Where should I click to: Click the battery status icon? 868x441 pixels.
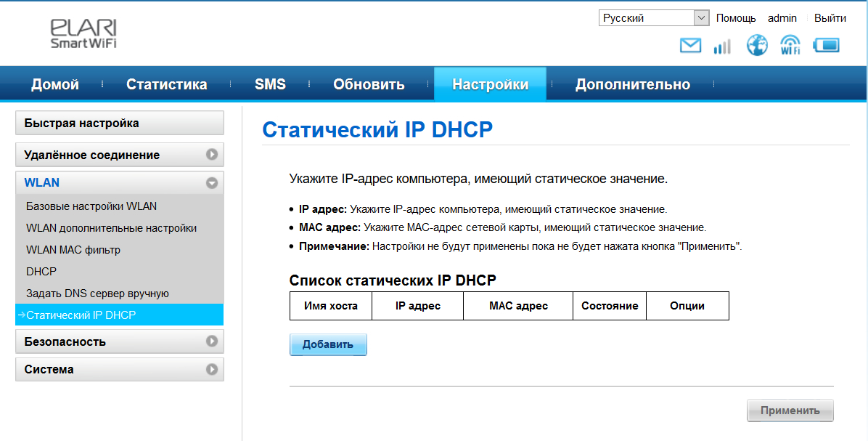(x=826, y=46)
